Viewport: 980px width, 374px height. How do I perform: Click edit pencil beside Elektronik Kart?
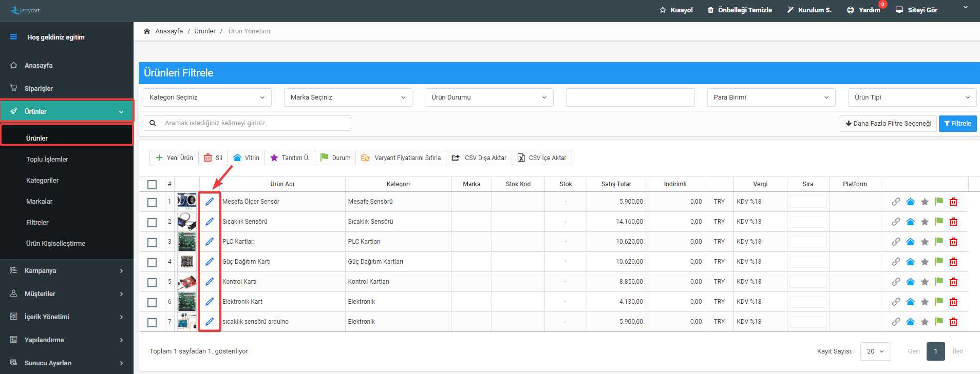(210, 302)
